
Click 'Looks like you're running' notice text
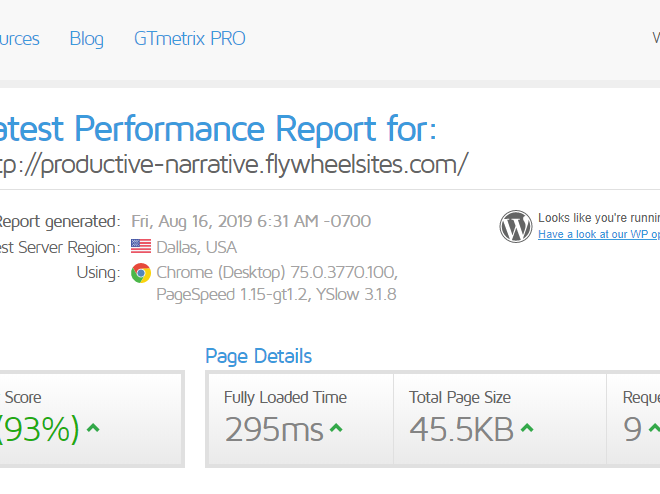599,218
